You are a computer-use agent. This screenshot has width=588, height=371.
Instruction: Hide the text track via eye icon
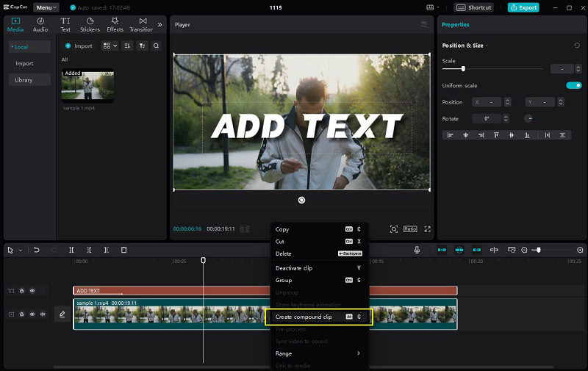tap(32, 291)
